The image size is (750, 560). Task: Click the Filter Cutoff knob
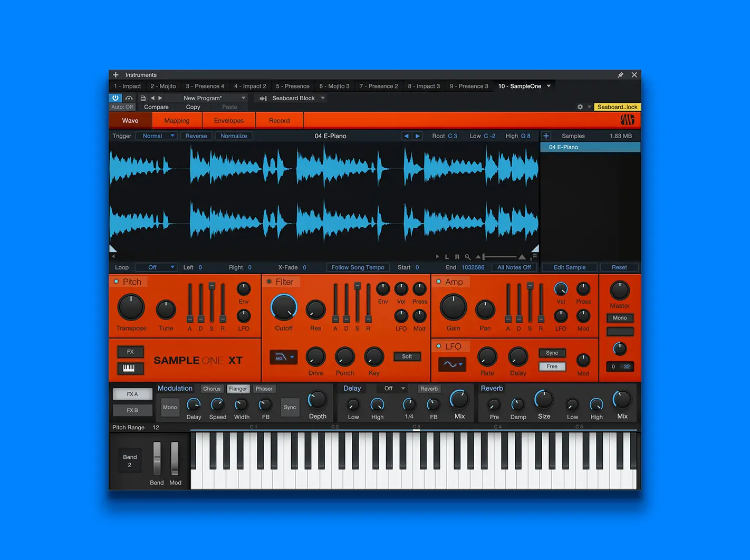[284, 307]
